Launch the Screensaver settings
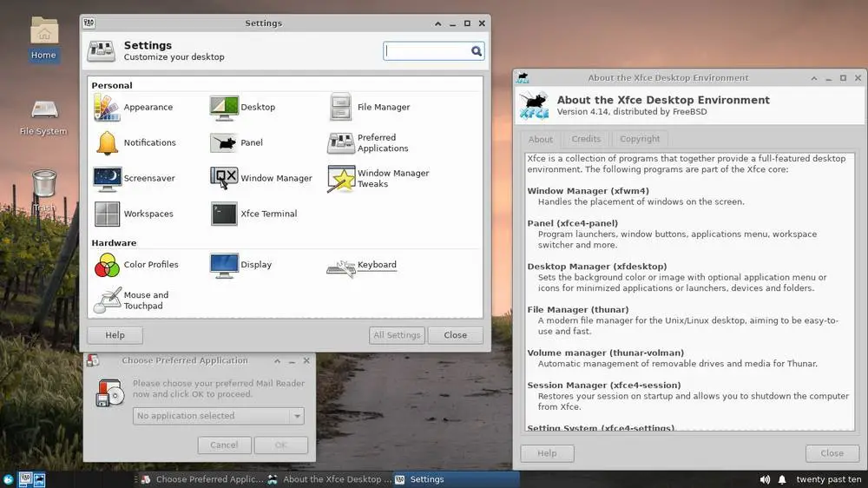868x488 pixels. 108,179
